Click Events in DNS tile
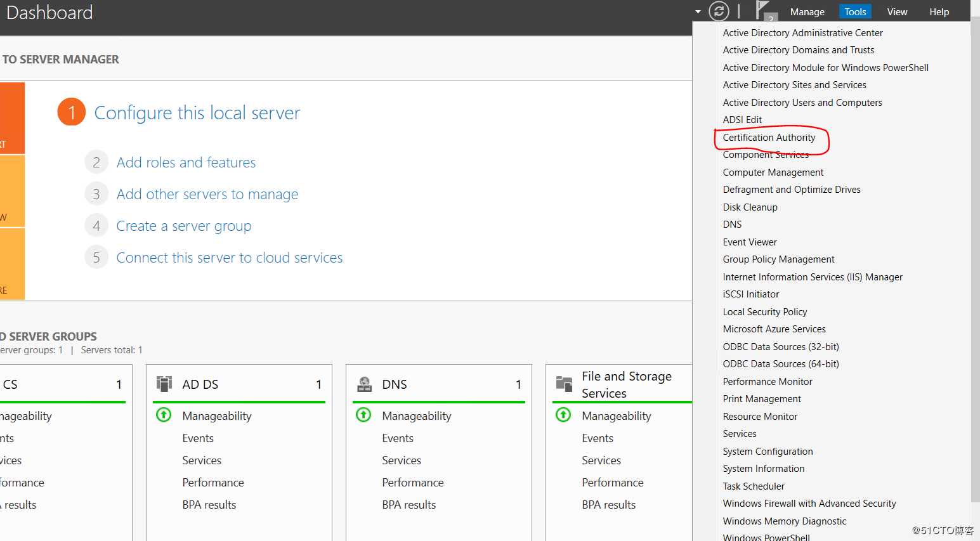 398,438
